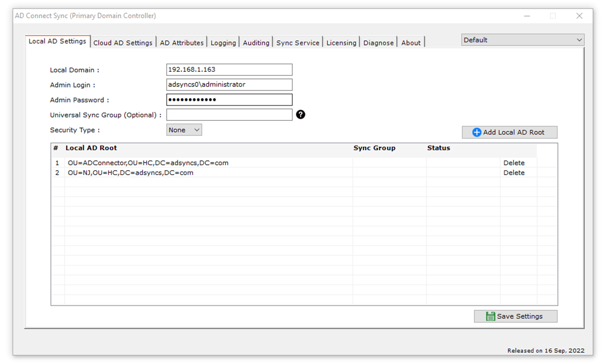Select the Auditing tab
Image resolution: width=607 pixels, height=364 pixels.
pos(256,43)
